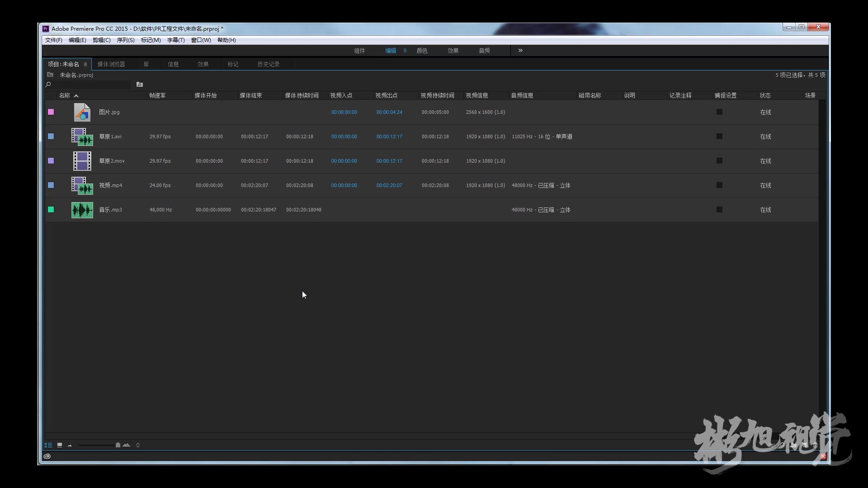Sort by 帧速率 column header

coord(157,96)
